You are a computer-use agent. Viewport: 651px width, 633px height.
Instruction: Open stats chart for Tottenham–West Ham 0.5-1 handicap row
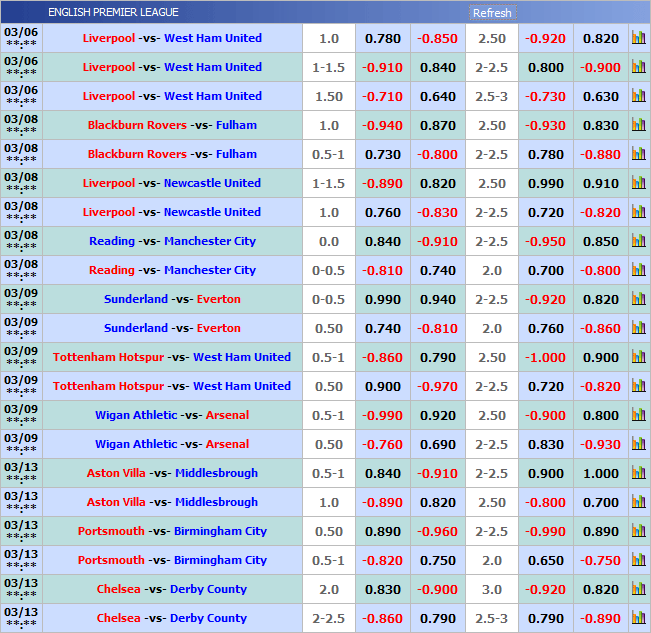tap(639, 357)
